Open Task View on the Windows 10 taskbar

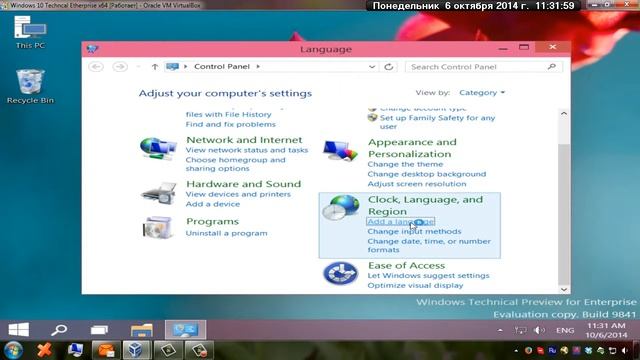pos(99,329)
